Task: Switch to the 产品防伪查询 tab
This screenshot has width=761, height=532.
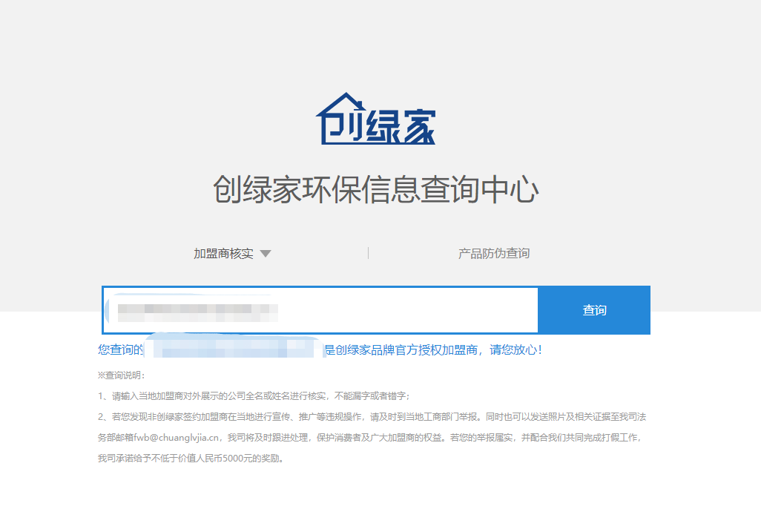Action: (x=494, y=252)
